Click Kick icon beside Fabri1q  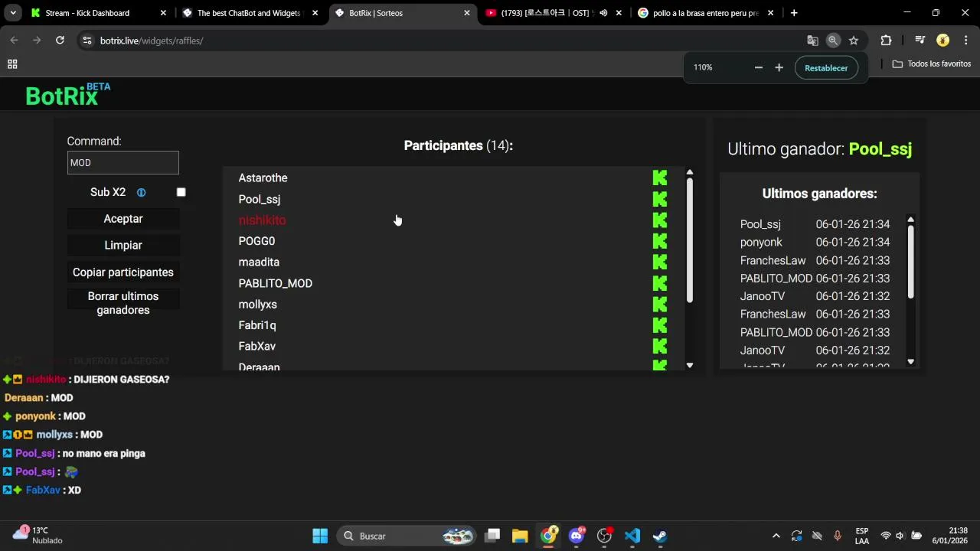click(x=660, y=326)
